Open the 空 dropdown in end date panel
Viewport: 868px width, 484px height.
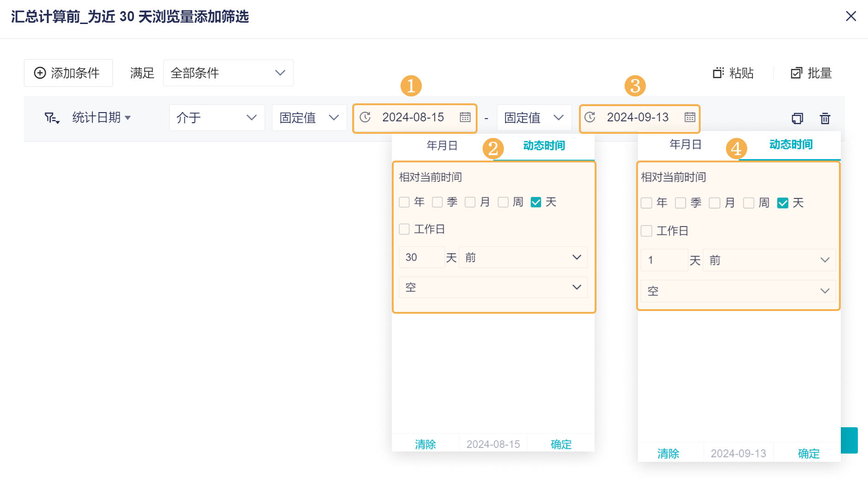coord(738,291)
